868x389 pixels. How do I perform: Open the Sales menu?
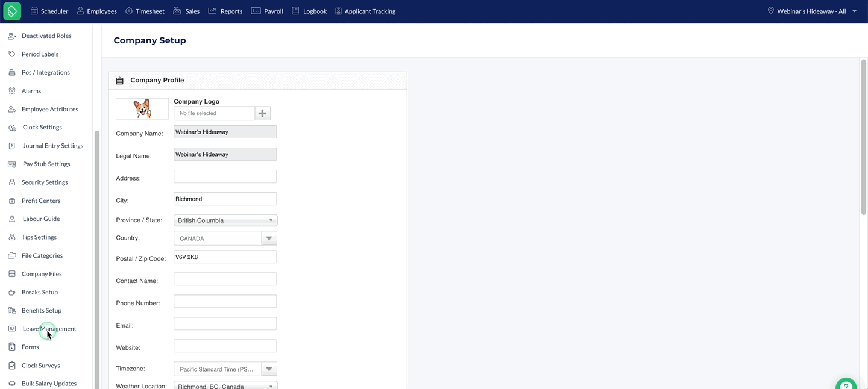pyautogui.click(x=186, y=11)
